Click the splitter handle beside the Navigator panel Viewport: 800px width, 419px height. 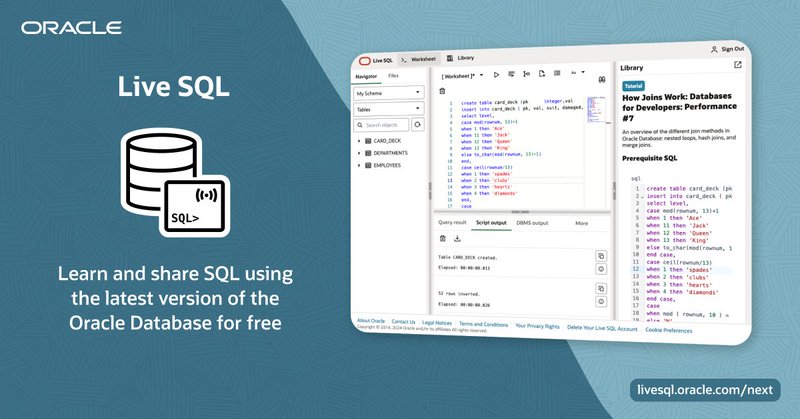[x=430, y=191]
